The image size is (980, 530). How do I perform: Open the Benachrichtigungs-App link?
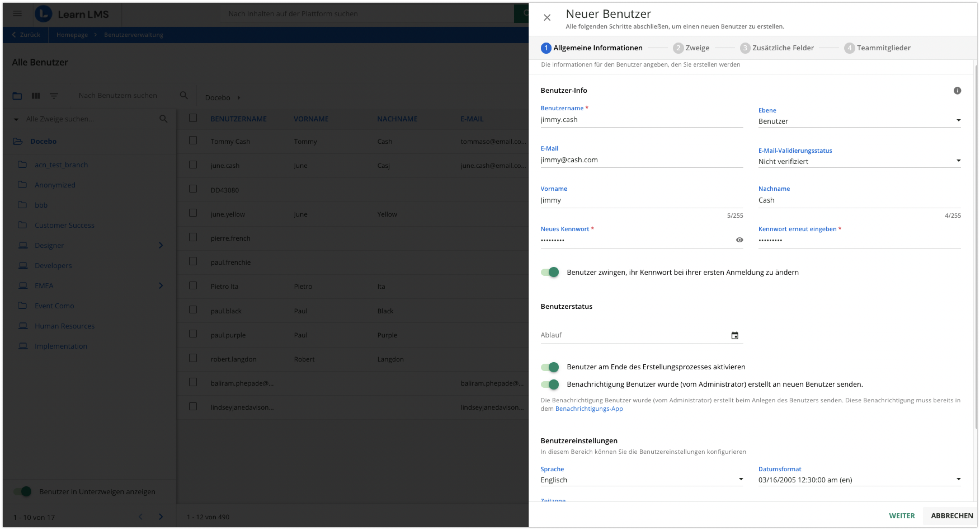(588, 409)
